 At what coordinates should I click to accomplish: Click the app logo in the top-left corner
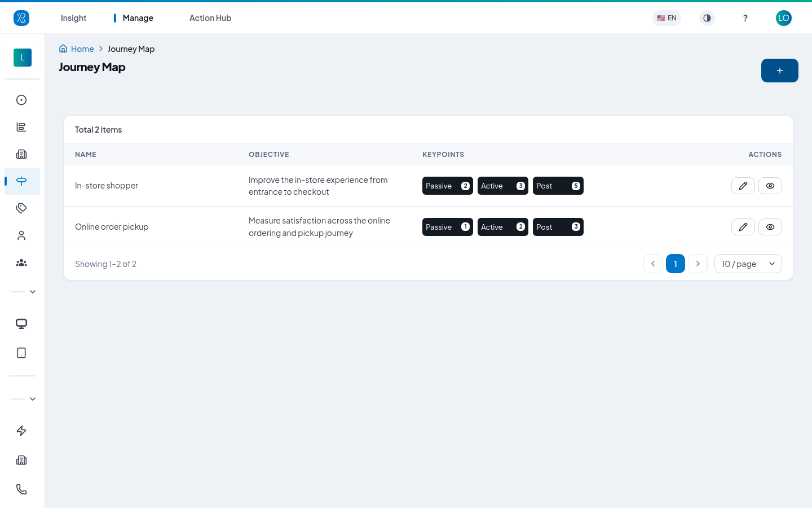(x=21, y=18)
